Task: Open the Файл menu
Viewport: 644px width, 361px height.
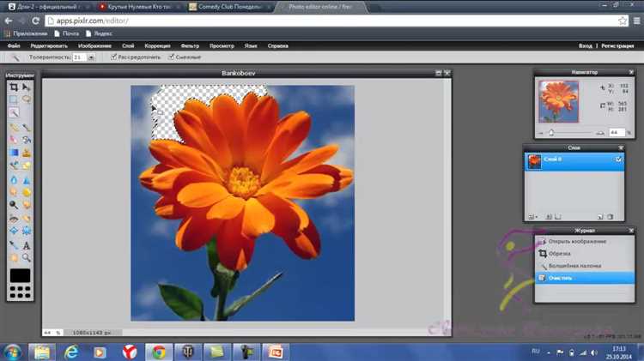Action: coord(14,46)
